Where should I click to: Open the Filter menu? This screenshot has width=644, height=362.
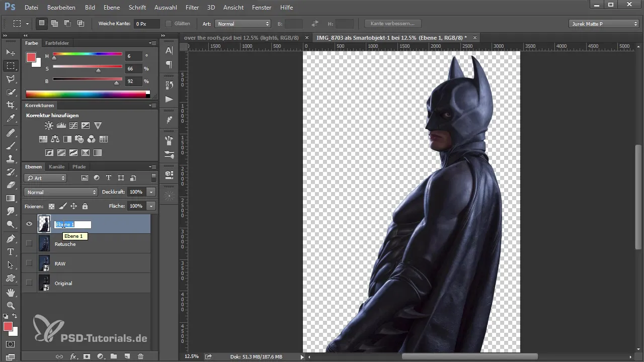pos(192,8)
